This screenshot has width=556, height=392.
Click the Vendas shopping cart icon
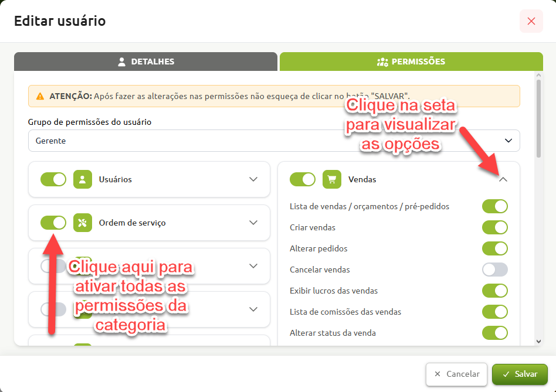point(332,179)
